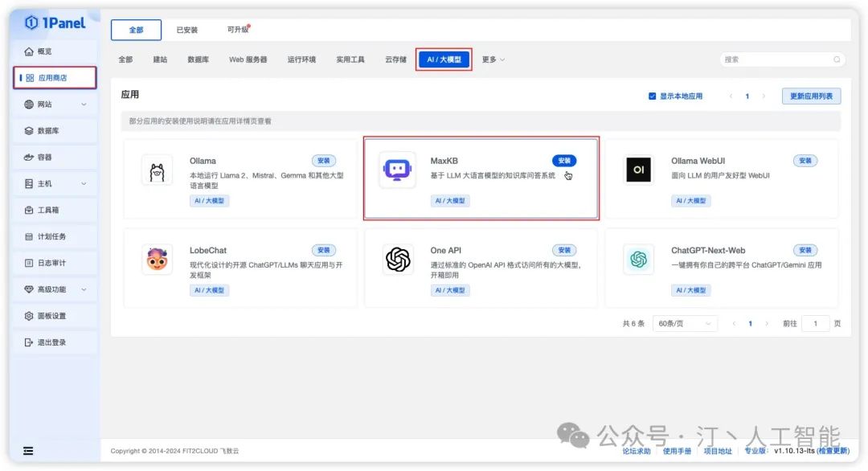Collapse sidebar with the hamburger menu icon
The image size is (868, 471).
pyautogui.click(x=28, y=451)
